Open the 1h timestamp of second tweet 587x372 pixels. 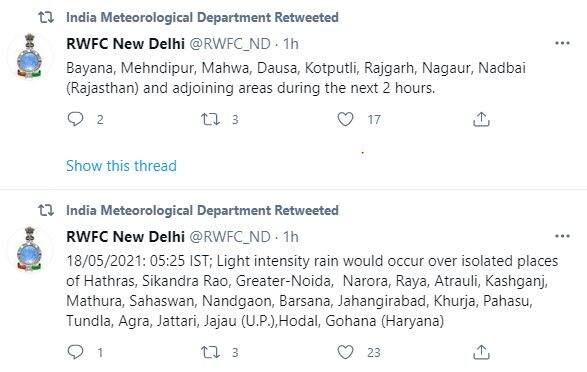pyautogui.click(x=291, y=237)
